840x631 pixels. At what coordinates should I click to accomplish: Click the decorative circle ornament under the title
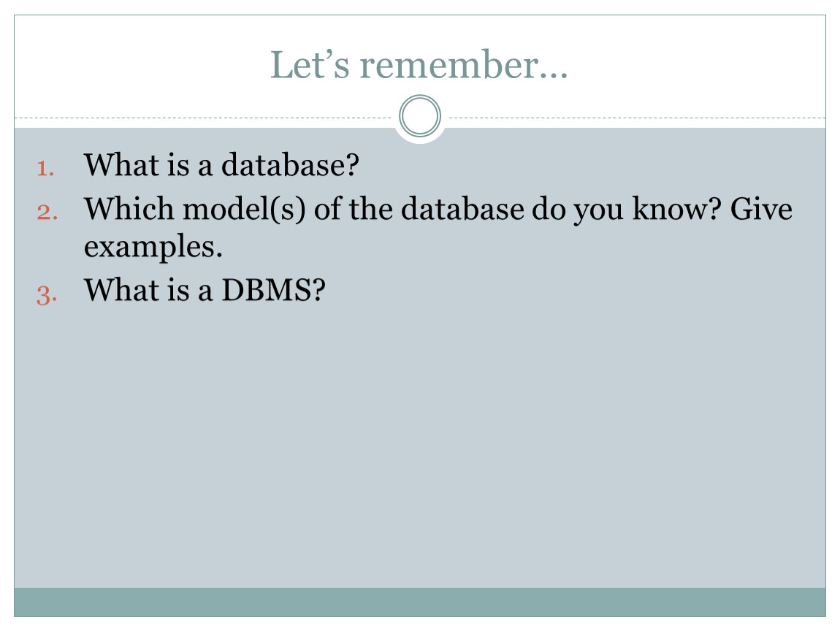pos(420,115)
